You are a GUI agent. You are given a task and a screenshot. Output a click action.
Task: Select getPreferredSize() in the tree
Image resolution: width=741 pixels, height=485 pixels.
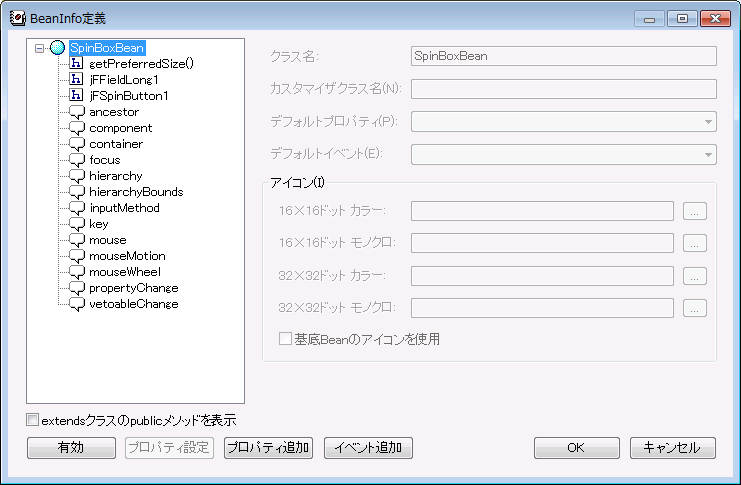(141, 63)
